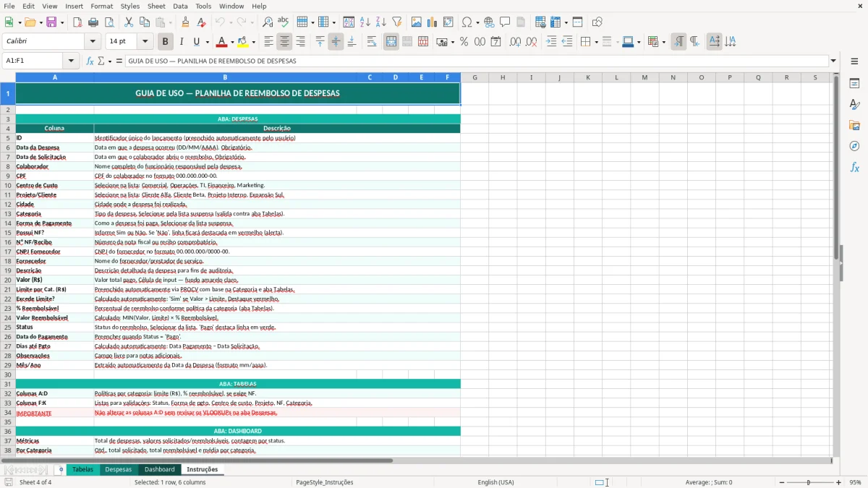Open the Function Wizard fx button
The height and width of the screenshot is (488, 868).
(90, 61)
